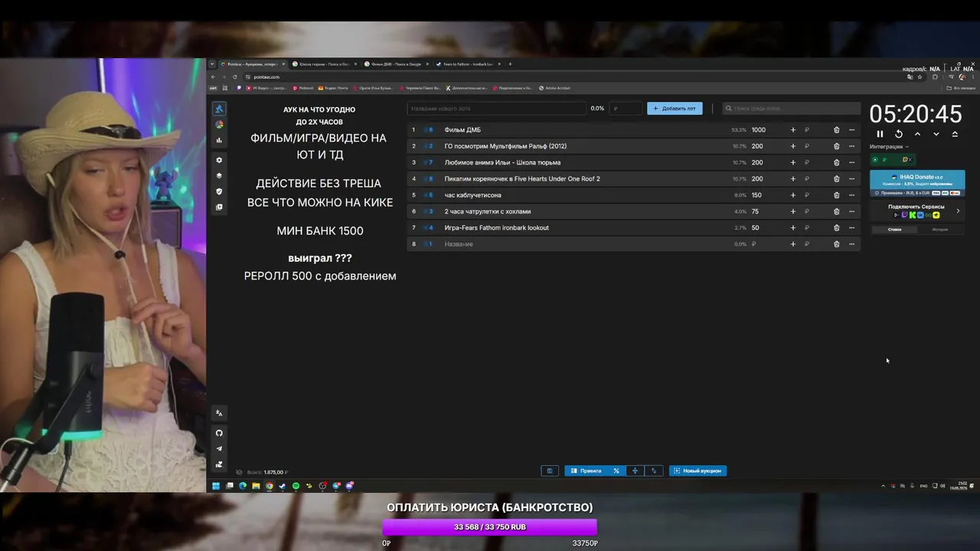
Task: Expand the Интеграции section
Action: click(889, 147)
